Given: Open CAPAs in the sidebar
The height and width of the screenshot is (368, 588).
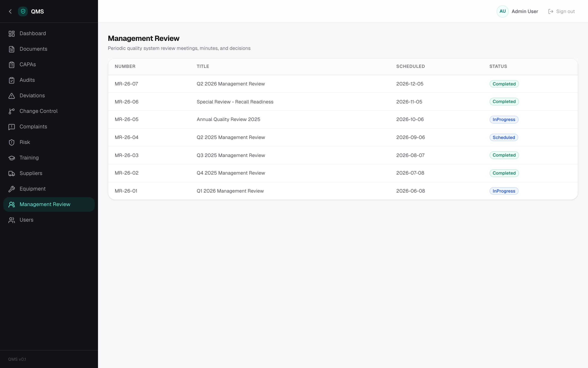Looking at the screenshot, I should [x=49, y=65].
